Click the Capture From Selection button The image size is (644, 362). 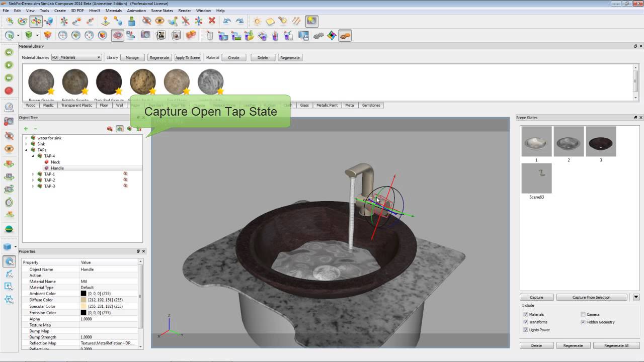592,297
